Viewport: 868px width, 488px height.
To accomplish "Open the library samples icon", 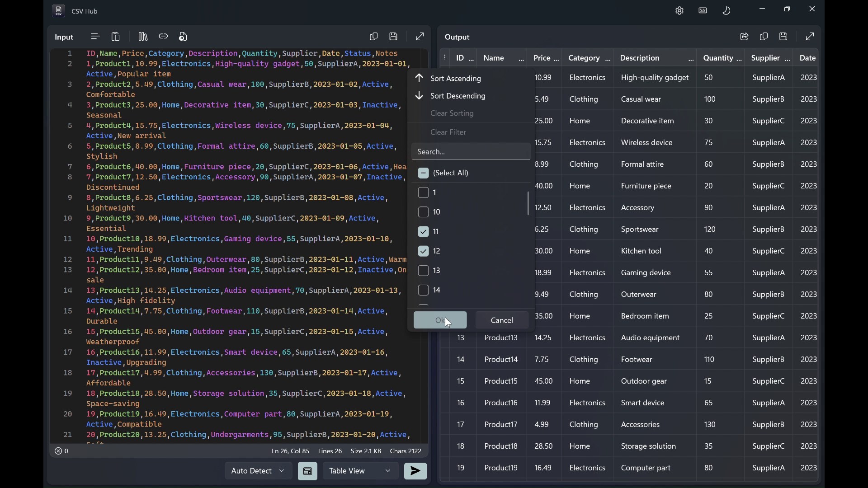I will tap(143, 37).
